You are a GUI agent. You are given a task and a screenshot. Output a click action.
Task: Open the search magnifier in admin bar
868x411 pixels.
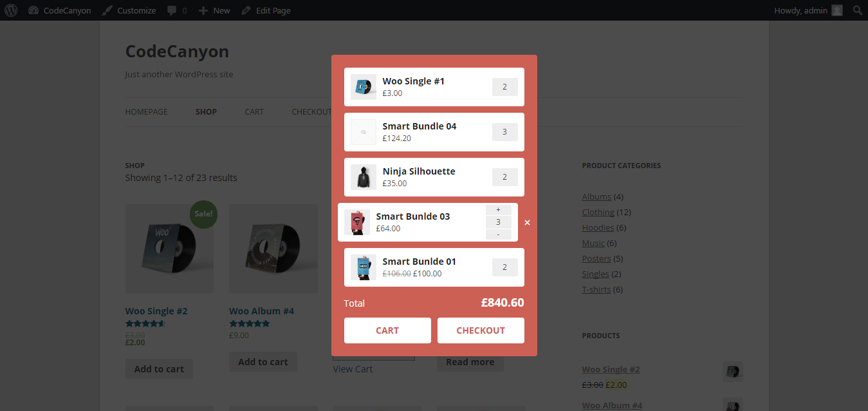click(x=857, y=10)
